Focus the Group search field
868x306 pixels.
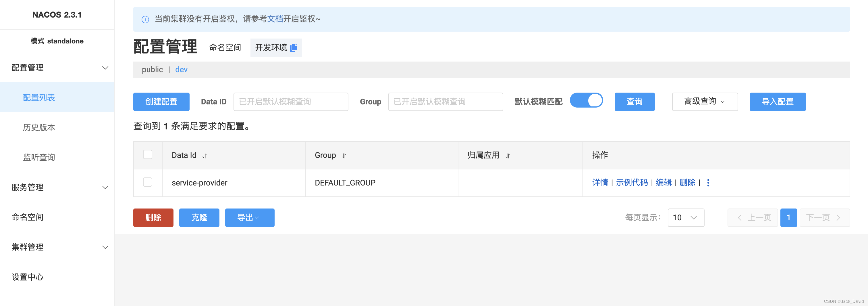pyautogui.click(x=445, y=102)
